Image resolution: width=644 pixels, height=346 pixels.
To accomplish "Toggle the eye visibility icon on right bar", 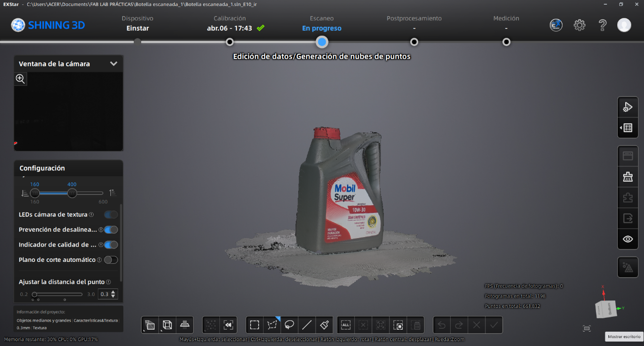I will 628,239.
